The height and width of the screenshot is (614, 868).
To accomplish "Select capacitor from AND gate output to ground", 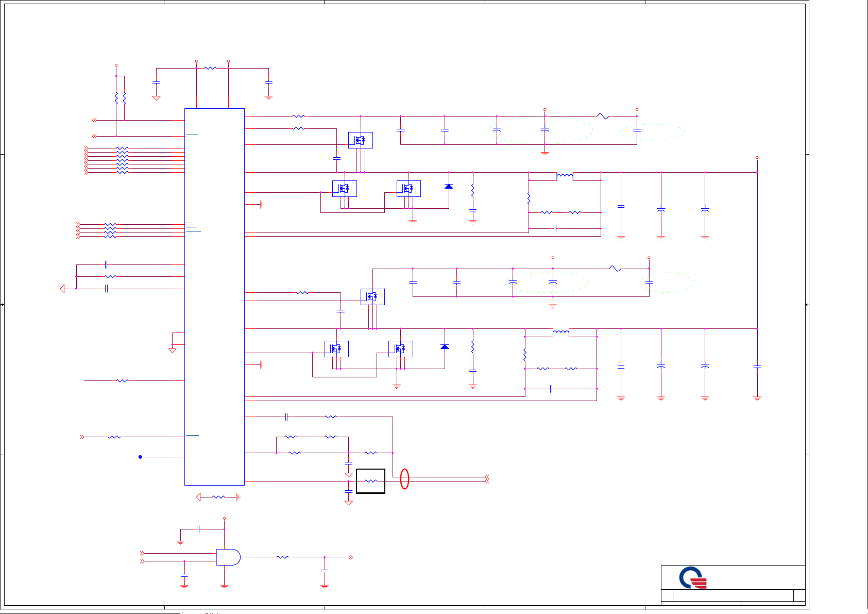I will pyautogui.click(x=325, y=571).
